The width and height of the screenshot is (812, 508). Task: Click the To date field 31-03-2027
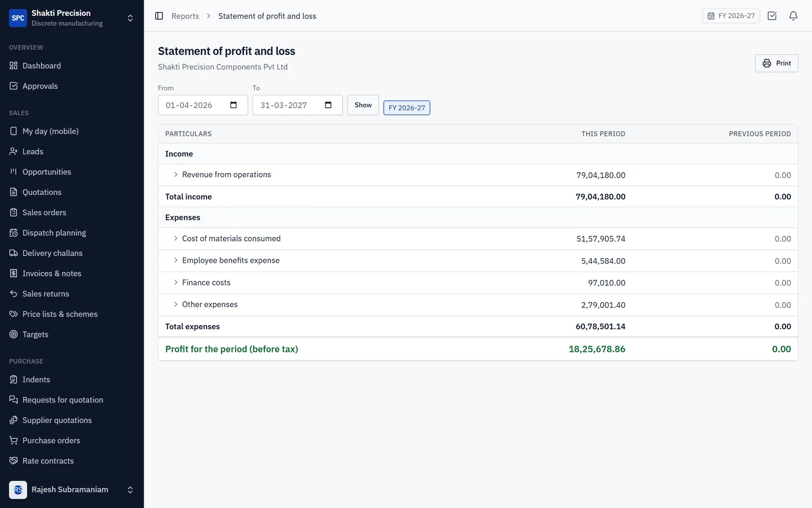click(297, 105)
